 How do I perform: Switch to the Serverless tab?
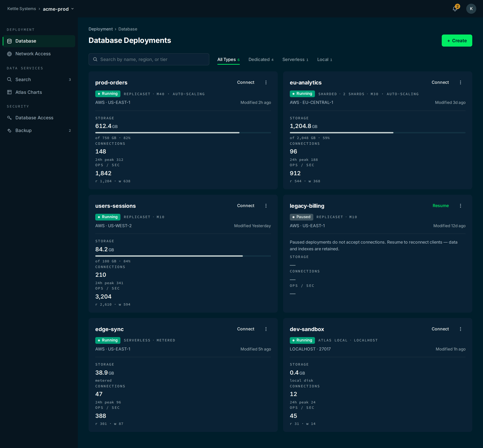tap(295, 60)
